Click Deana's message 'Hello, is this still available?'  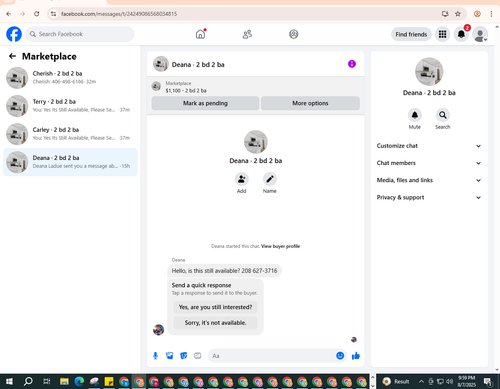pos(224,271)
